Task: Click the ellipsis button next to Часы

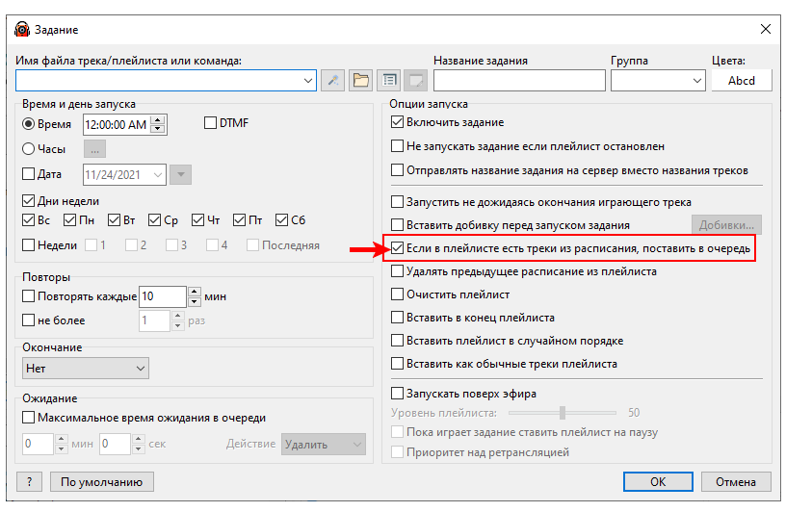Action: 94,148
